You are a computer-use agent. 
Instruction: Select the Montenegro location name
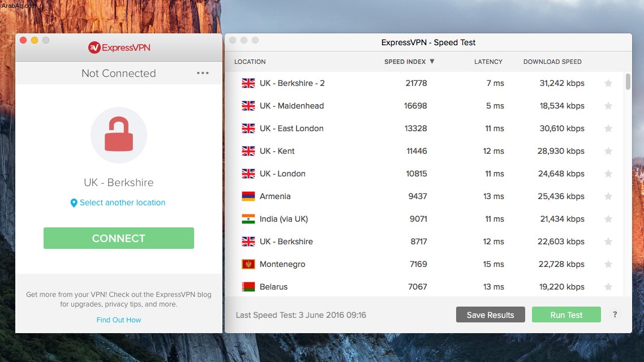pyautogui.click(x=282, y=264)
